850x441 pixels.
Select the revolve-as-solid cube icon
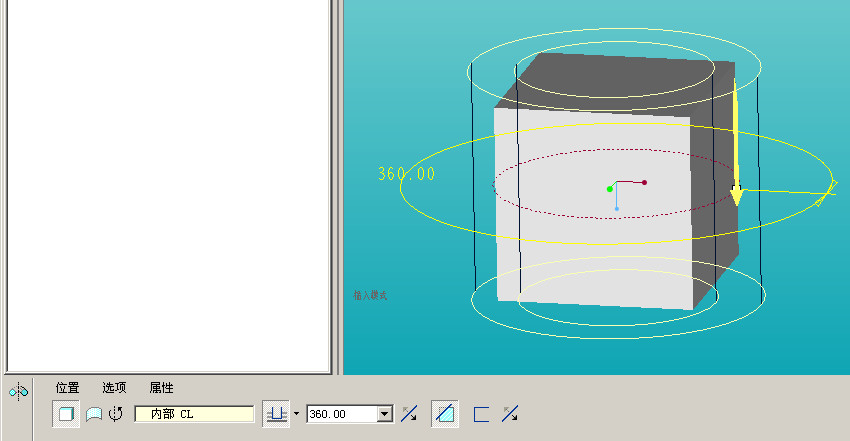click(66, 414)
